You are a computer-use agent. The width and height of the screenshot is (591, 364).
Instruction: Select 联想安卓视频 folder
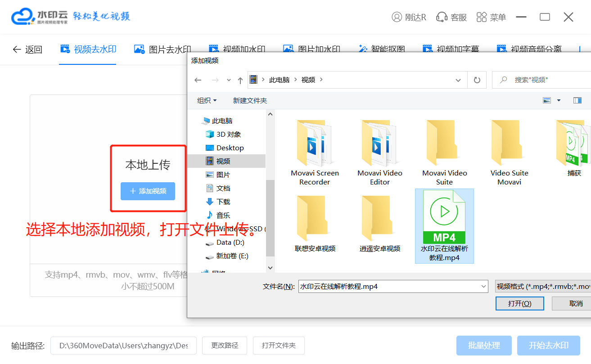pos(315,224)
